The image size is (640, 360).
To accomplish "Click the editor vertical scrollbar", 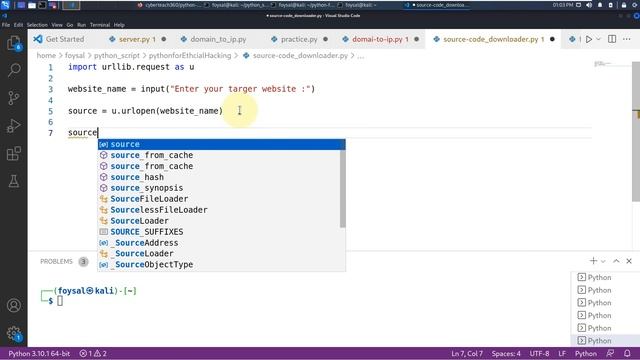I will click(x=636, y=131).
